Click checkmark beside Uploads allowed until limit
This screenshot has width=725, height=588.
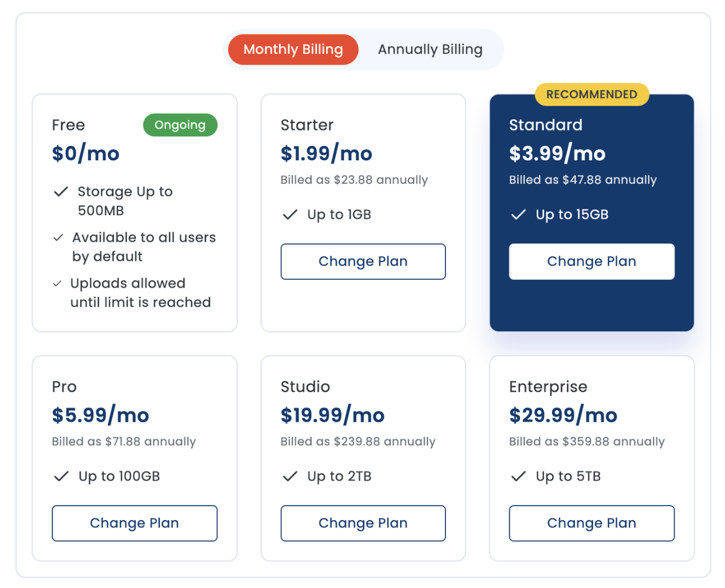pos(57,283)
